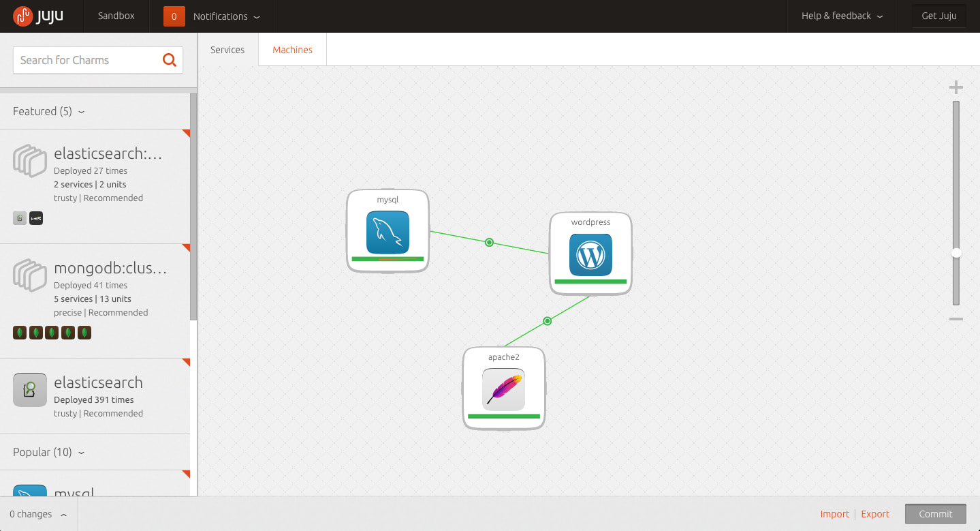The width and height of the screenshot is (980, 531).
Task: Click the first small icon under elasticsearch bundle
Action: [20, 218]
